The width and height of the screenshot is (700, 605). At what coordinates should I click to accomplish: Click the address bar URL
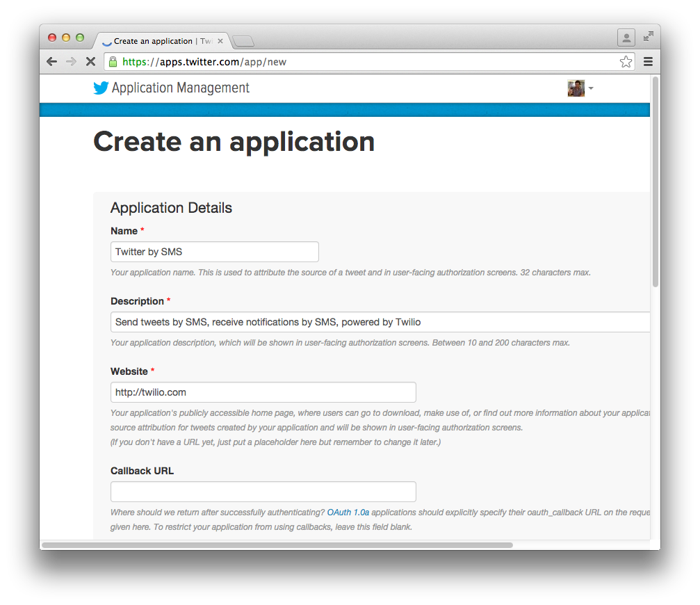(204, 62)
